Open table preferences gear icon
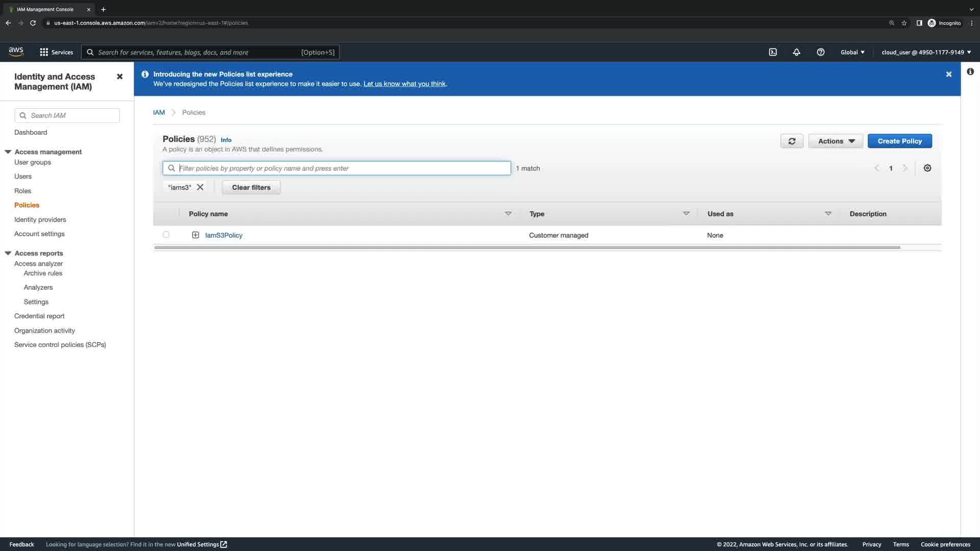980x551 pixels. click(927, 168)
